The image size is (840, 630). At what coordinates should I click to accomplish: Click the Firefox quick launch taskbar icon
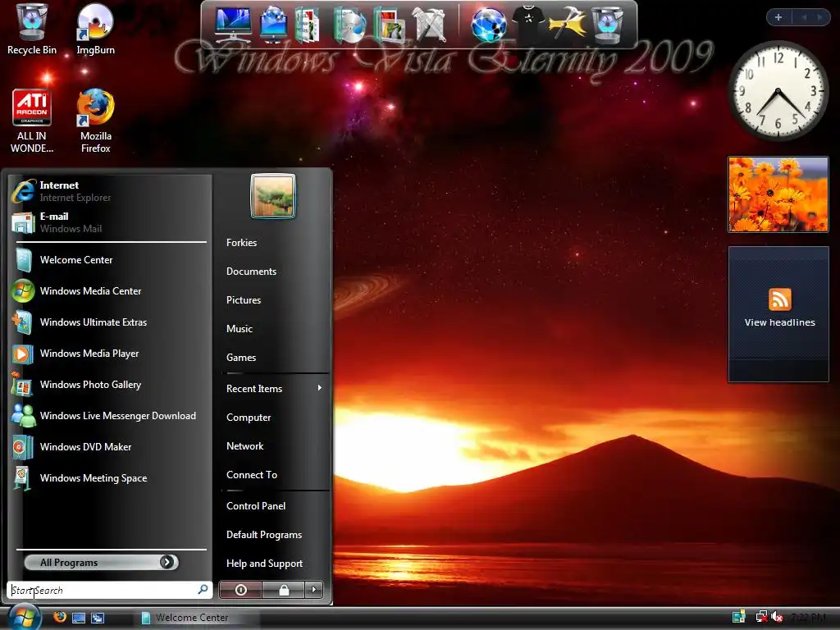(60, 617)
